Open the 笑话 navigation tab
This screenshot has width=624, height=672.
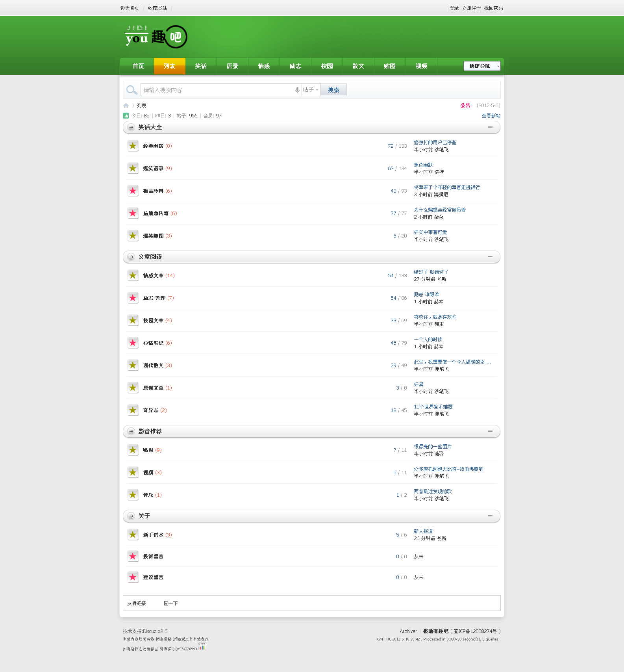point(201,66)
